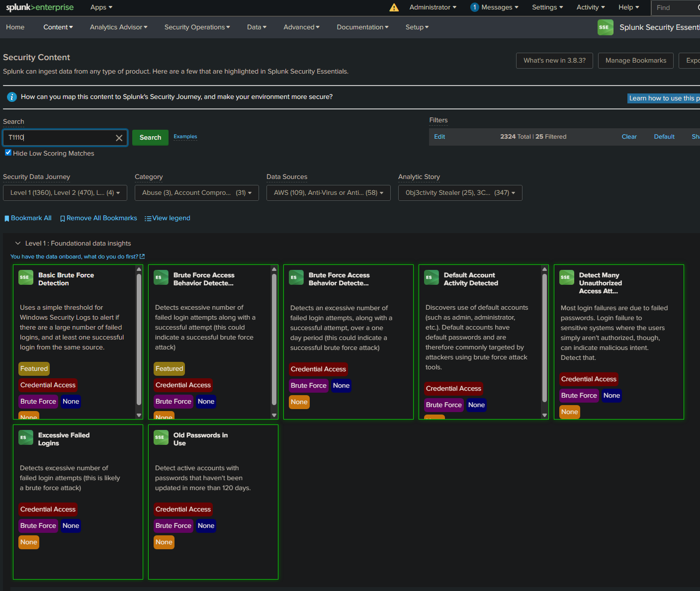Image resolution: width=700 pixels, height=591 pixels.
Task: Click the info icon beside the Security Journey tip
Action: (11, 97)
